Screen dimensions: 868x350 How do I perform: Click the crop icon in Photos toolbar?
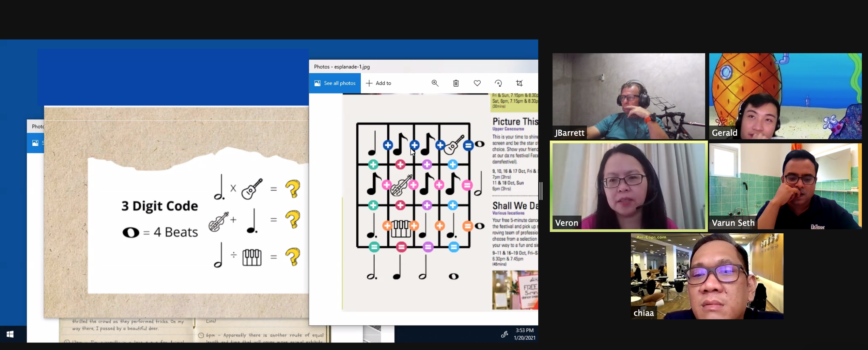coord(519,83)
